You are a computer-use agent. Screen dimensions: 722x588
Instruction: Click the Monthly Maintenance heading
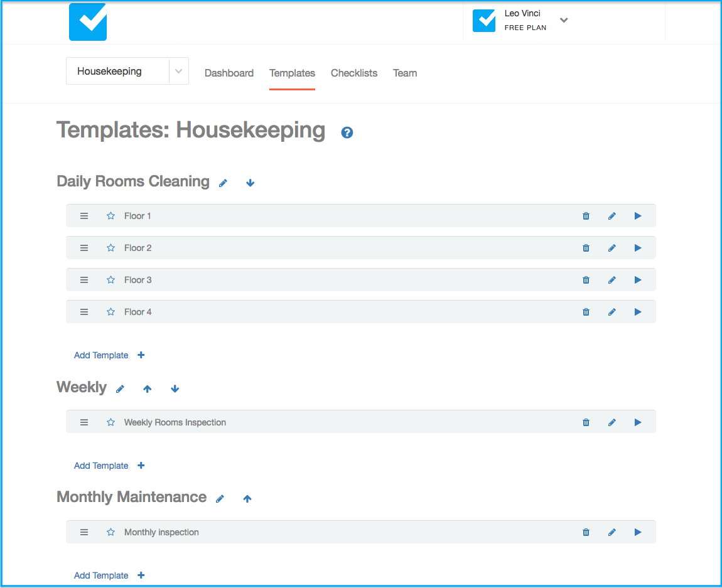132,497
